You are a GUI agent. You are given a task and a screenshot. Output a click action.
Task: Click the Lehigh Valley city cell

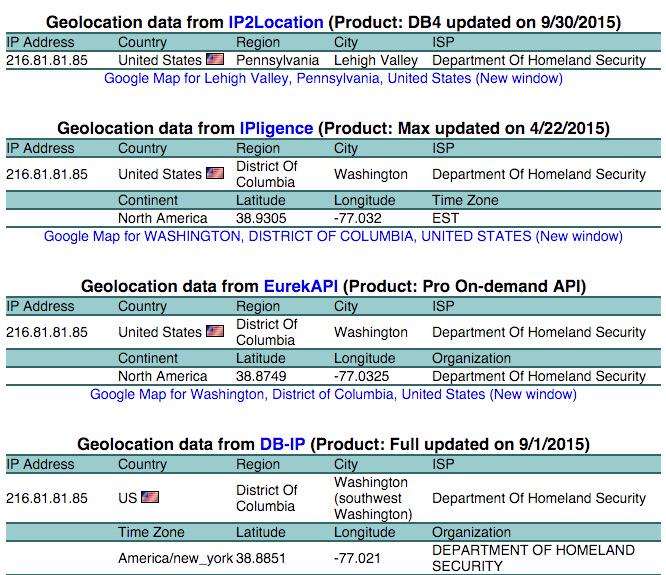376,60
